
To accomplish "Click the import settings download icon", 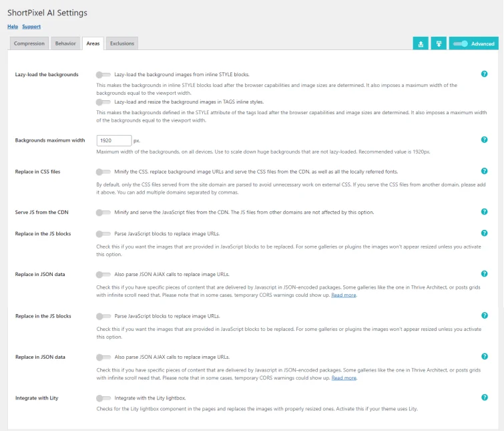I will [x=439, y=43].
